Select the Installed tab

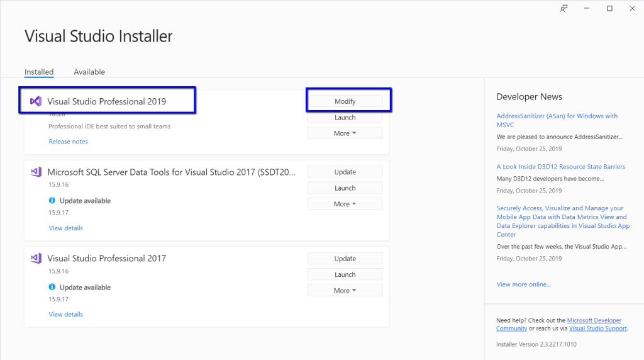click(39, 72)
